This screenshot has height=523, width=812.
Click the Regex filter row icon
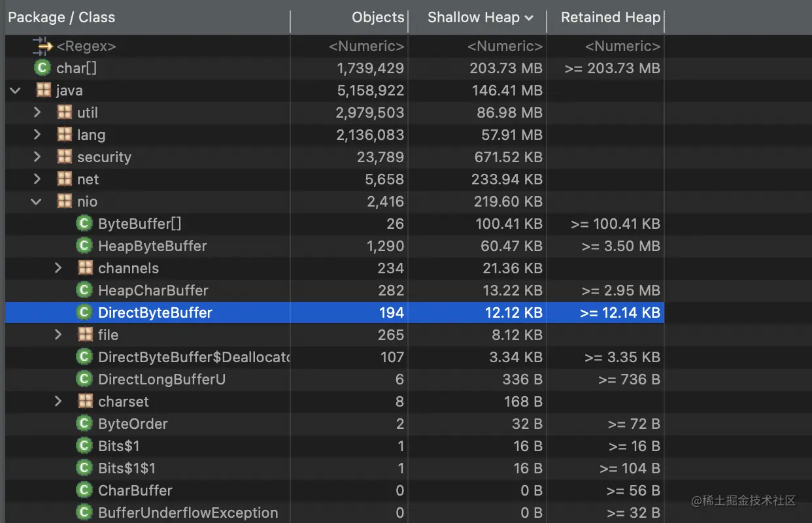pos(42,46)
